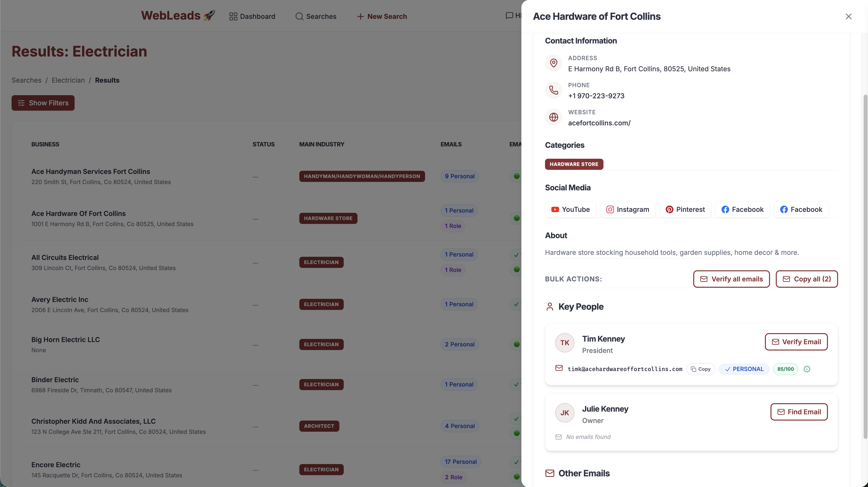Close the Ace Hardware details panel

(848, 16)
